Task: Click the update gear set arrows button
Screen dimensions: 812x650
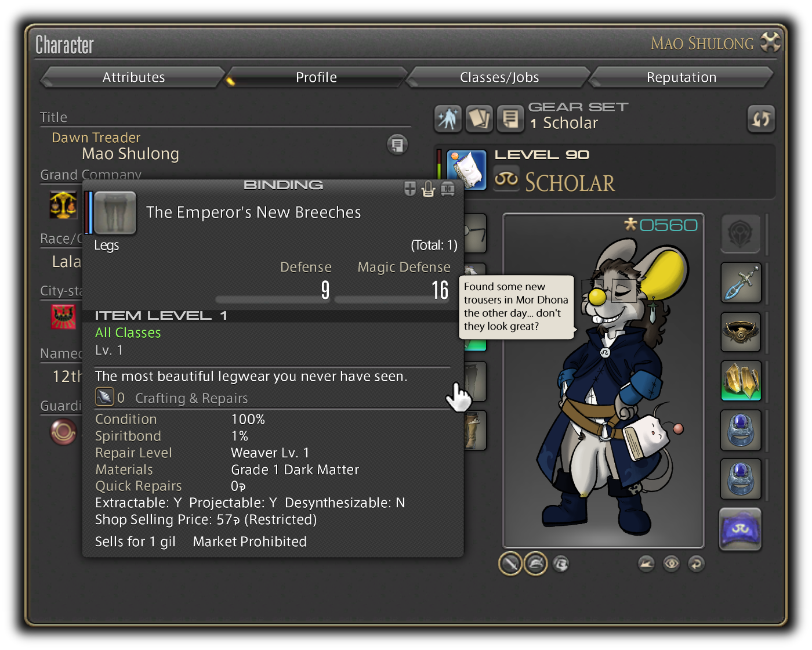Action: point(761,119)
